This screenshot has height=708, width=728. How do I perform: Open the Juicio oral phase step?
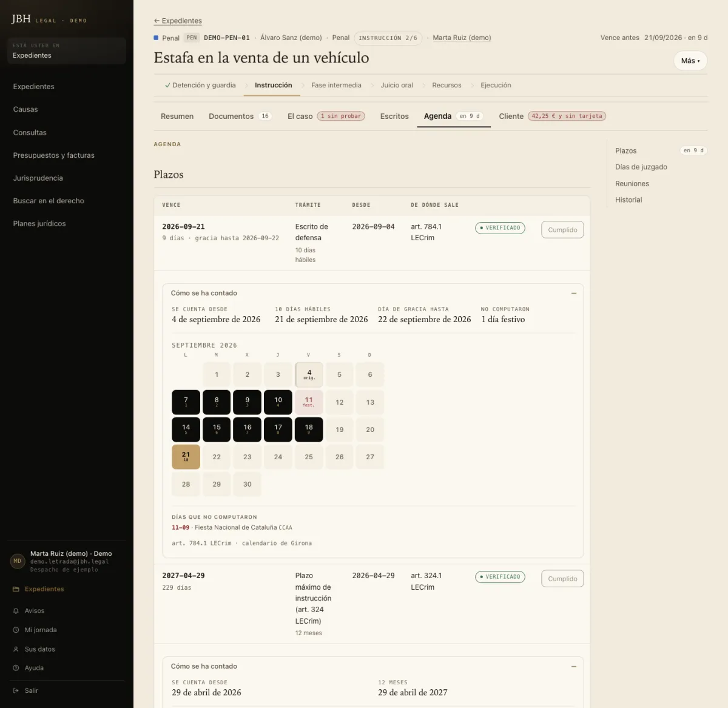[x=397, y=86]
